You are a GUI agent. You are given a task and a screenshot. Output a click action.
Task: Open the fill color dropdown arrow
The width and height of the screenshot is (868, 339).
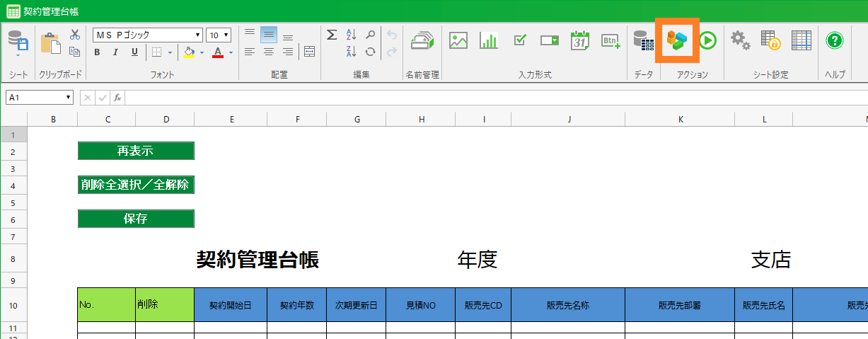(x=202, y=52)
